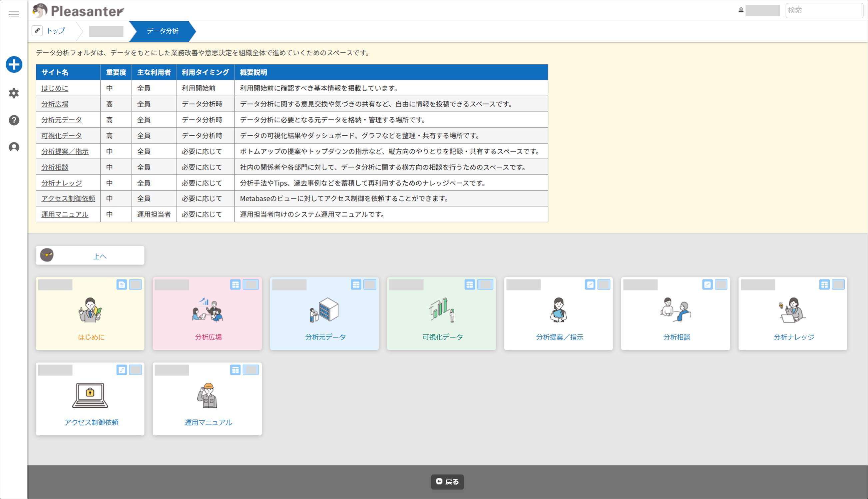Viewport: 868px width, 499px height.
Task: Open the アクセス制御依頼 site card
Action: (x=90, y=399)
